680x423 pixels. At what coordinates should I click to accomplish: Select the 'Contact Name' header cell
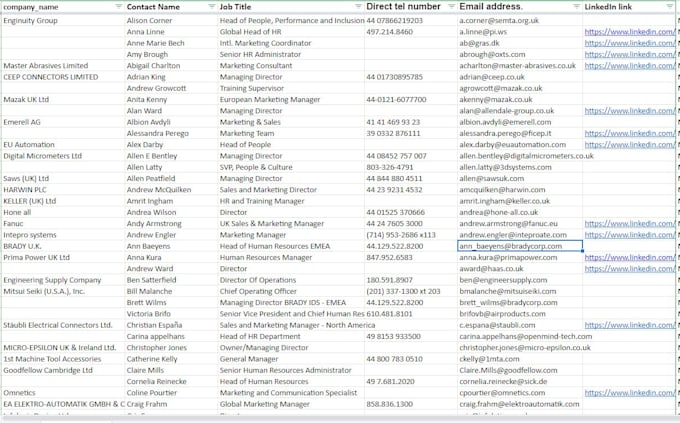pos(170,7)
